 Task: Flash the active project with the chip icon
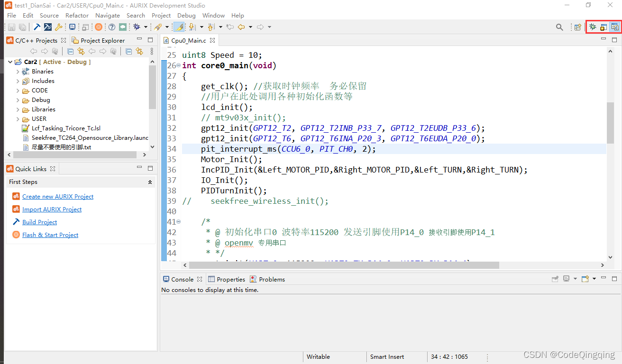tap(98, 27)
